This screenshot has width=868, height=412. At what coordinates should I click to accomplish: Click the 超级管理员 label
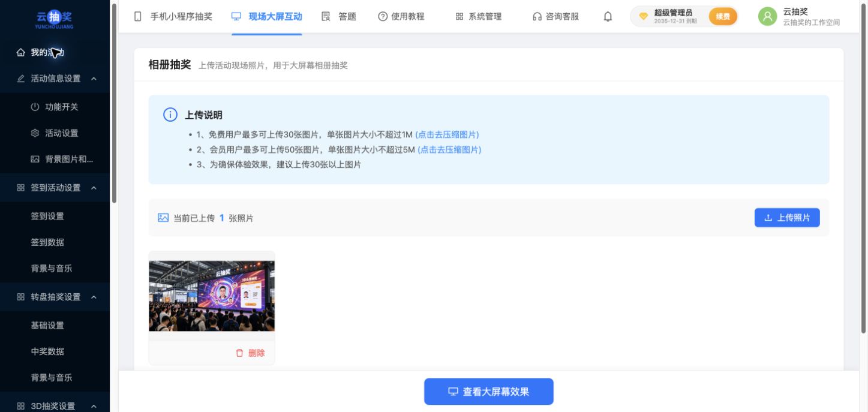(673, 13)
